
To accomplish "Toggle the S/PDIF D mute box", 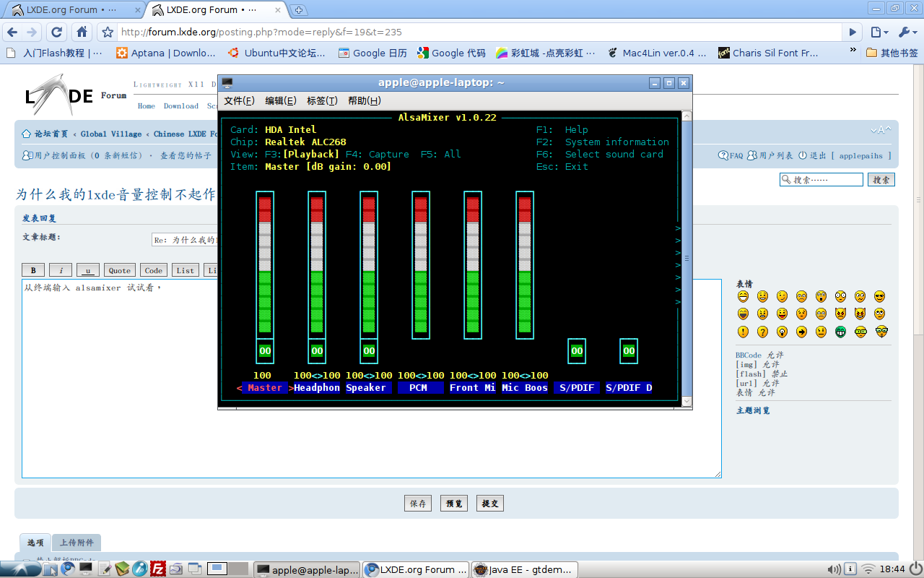I will point(629,351).
